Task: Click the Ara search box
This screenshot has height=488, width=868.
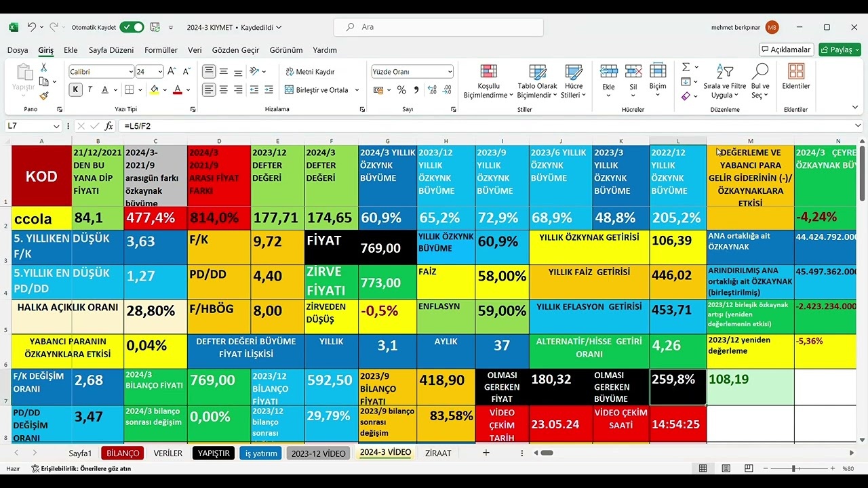Action: [x=439, y=27]
